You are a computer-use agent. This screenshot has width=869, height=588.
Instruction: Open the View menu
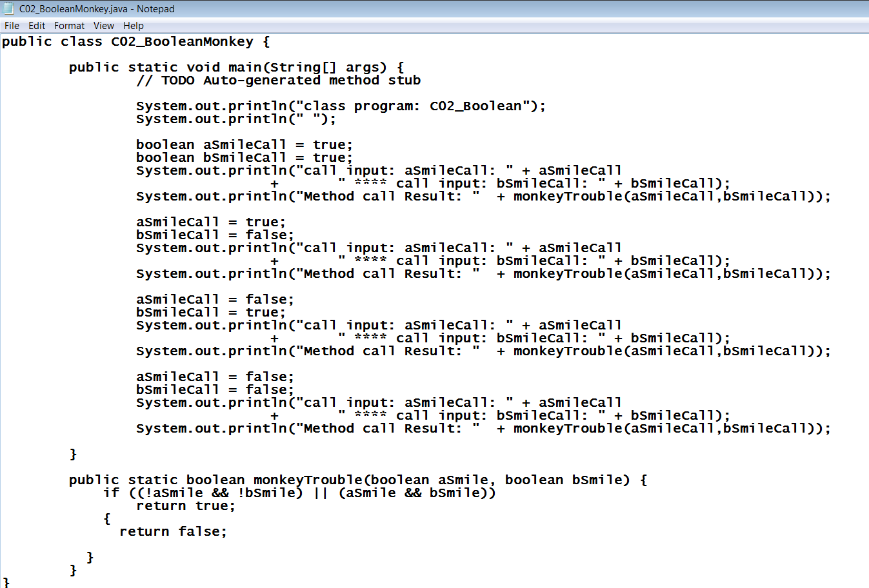coord(103,26)
